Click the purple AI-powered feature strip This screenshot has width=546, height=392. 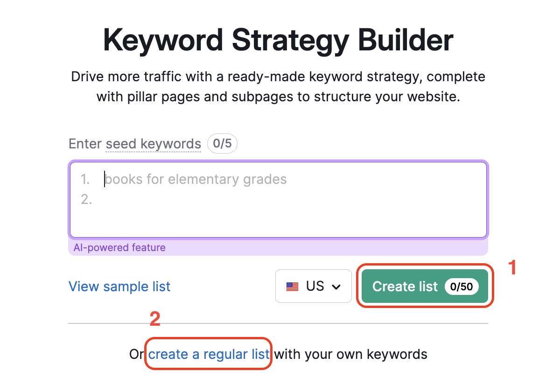[x=278, y=247]
